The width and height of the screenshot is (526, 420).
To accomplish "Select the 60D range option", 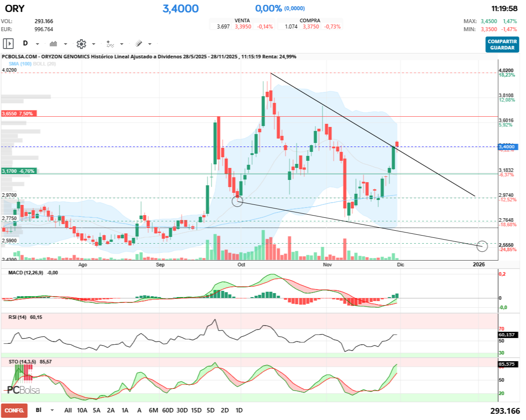I will click(x=168, y=410).
